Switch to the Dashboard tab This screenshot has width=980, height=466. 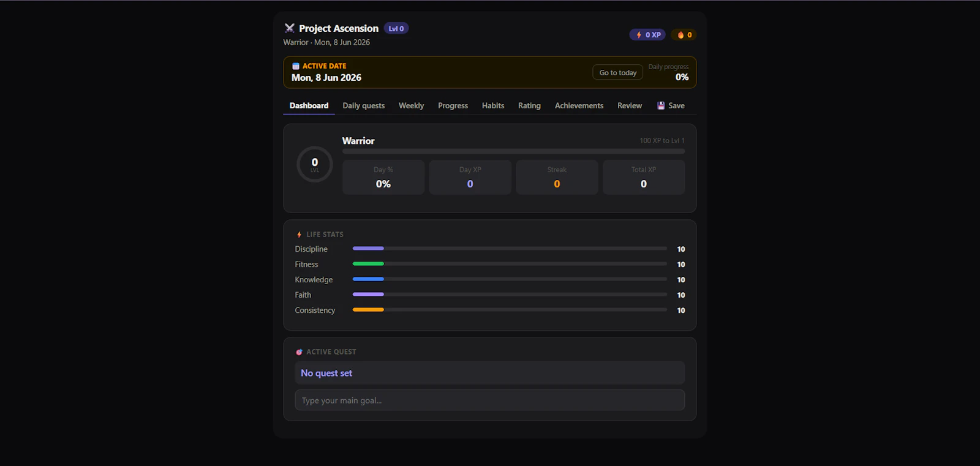click(x=309, y=105)
